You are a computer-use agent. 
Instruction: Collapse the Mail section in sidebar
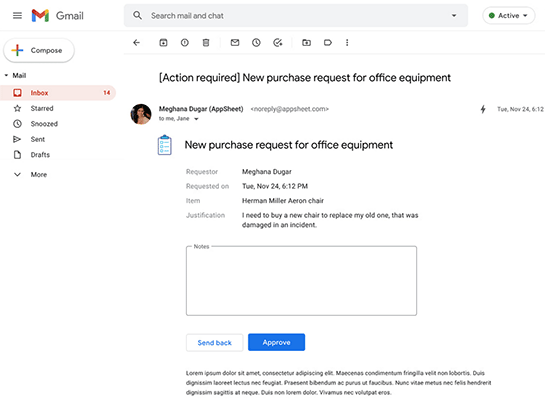coord(6,75)
